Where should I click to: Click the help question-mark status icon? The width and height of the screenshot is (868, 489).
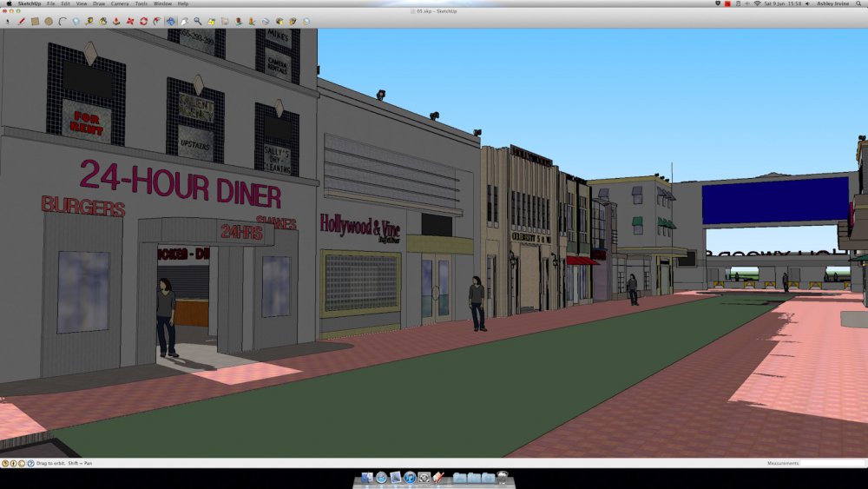click(x=30, y=463)
